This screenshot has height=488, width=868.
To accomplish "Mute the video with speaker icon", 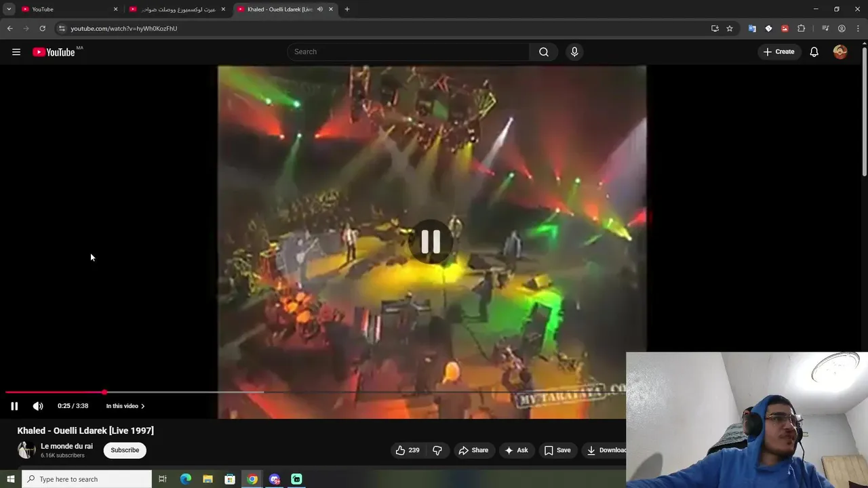I will tap(38, 406).
